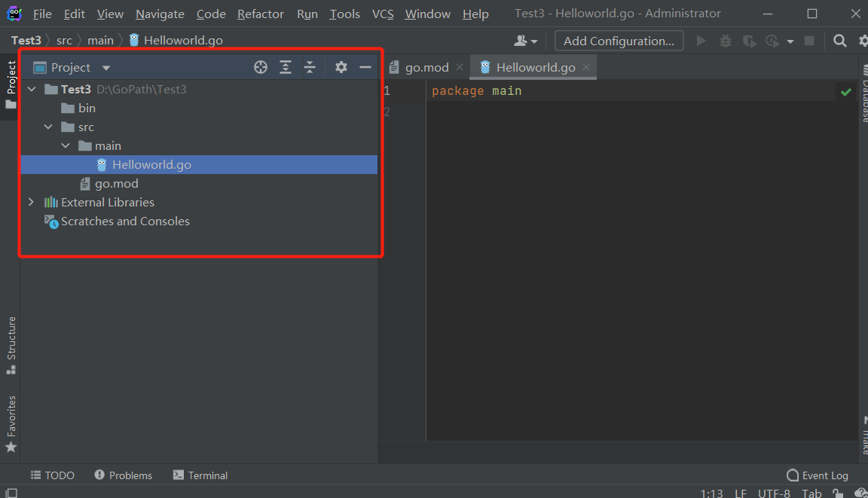
Task: Select the bin folder in tree
Action: click(78, 108)
